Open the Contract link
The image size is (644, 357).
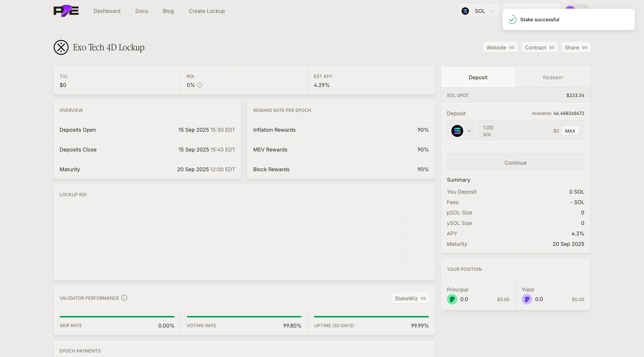pyautogui.click(x=539, y=48)
